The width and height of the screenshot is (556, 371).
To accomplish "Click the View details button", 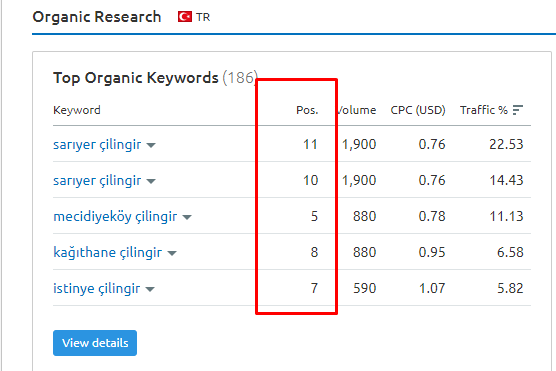I will click(x=95, y=343).
